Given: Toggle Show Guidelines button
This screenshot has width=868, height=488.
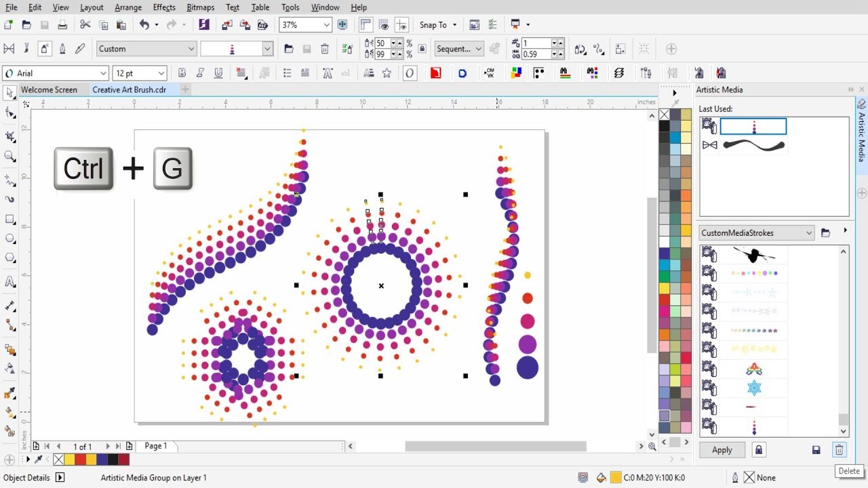Looking at the screenshot, I should coord(402,25).
